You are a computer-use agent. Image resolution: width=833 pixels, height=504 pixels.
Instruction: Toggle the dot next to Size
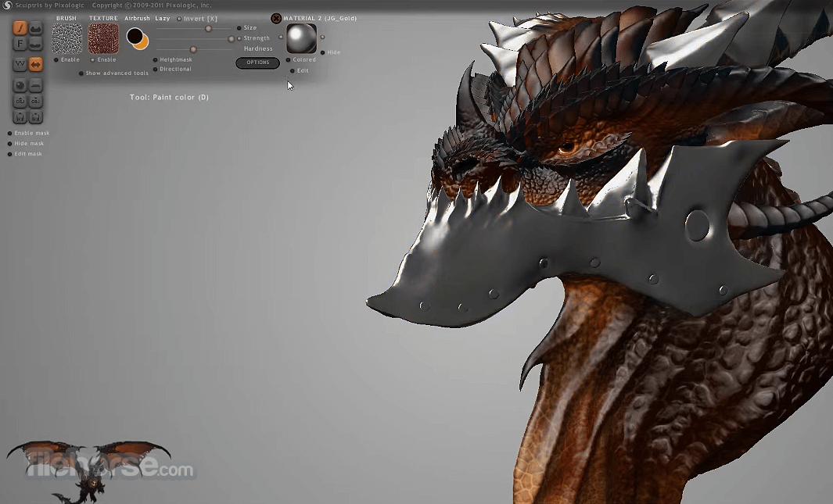(x=239, y=27)
